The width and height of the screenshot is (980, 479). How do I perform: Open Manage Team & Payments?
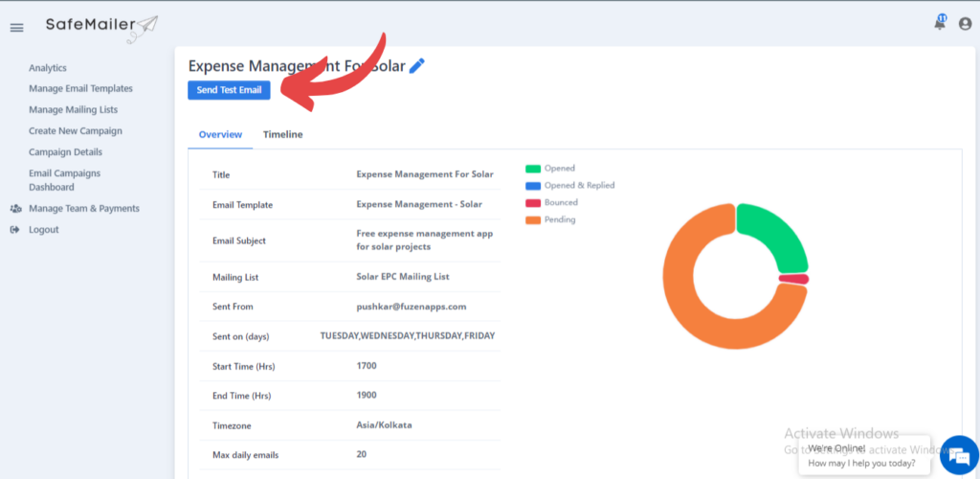pyautogui.click(x=84, y=208)
